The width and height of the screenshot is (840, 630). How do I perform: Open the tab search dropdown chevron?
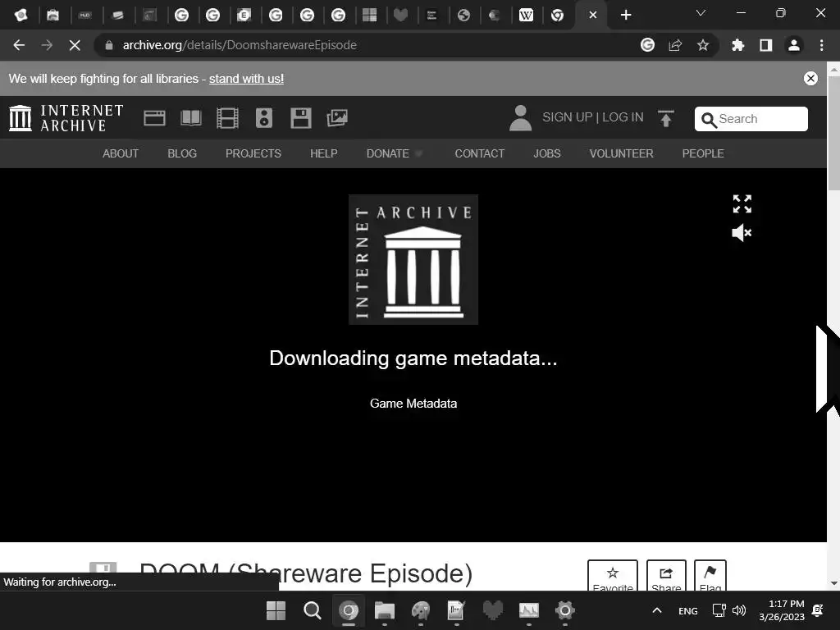[x=701, y=13]
